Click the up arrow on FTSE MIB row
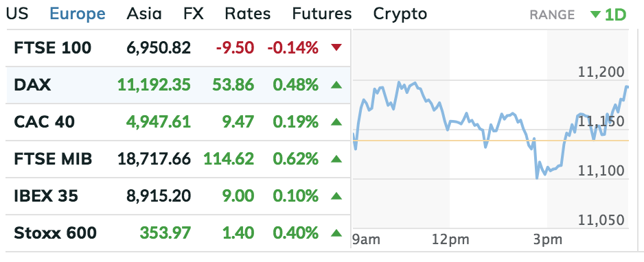This screenshot has width=644, height=262. click(336, 158)
